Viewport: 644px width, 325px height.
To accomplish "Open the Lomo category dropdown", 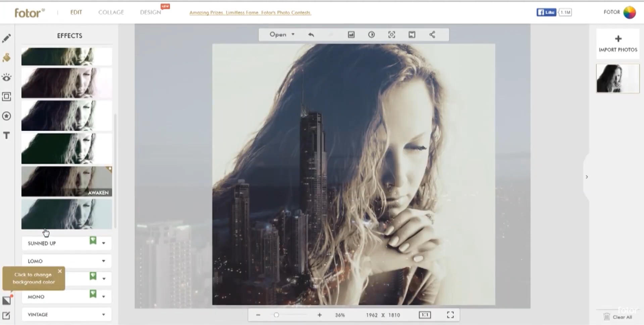I will click(x=103, y=261).
